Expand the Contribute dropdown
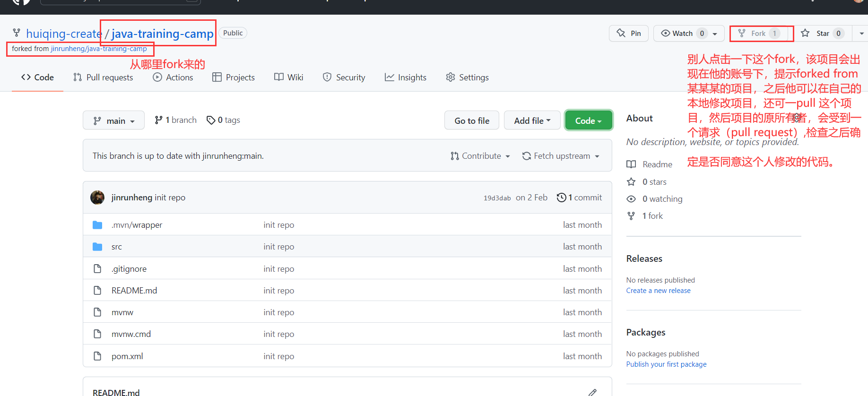This screenshot has width=868, height=396. (480, 156)
